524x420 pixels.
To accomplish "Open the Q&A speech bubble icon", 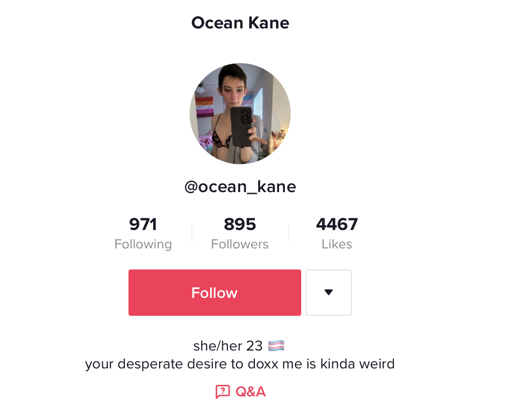I will (223, 392).
